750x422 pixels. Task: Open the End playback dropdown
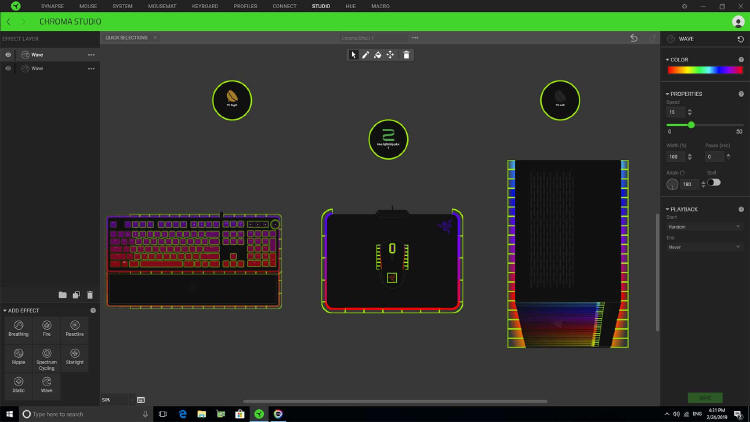[x=704, y=247]
